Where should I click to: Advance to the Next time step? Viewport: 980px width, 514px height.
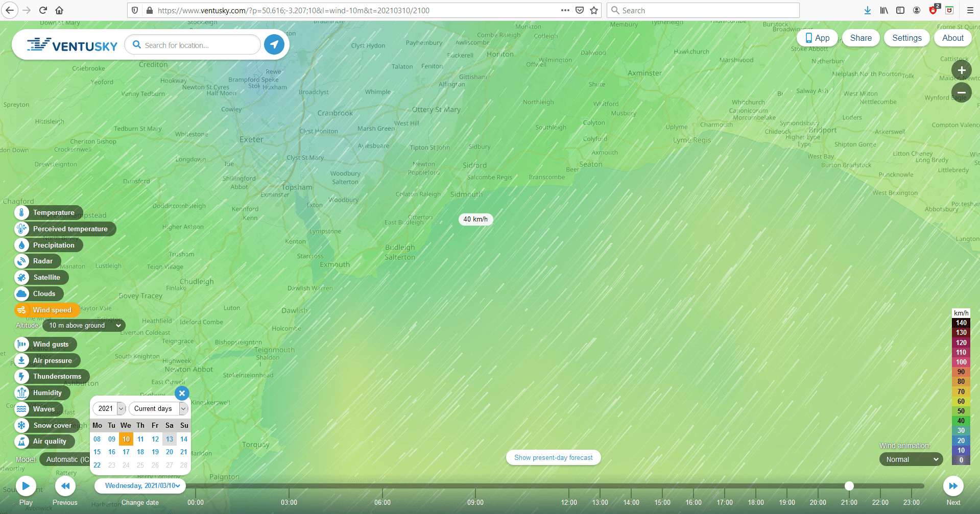953,486
